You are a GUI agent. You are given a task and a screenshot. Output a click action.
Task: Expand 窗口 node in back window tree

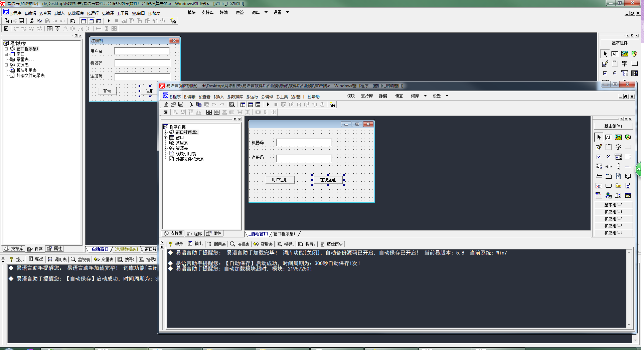point(6,54)
